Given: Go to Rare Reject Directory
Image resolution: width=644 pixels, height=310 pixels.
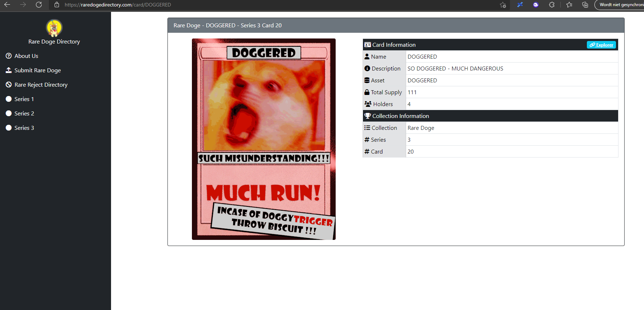Looking at the screenshot, I should pyautogui.click(x=41, y=85).
